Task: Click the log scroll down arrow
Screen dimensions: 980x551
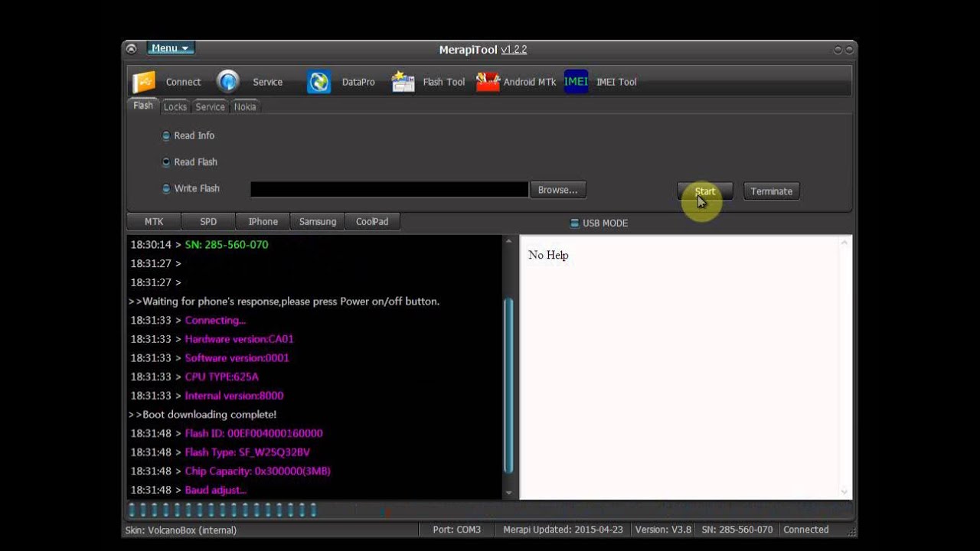Action: pos(508,494)
